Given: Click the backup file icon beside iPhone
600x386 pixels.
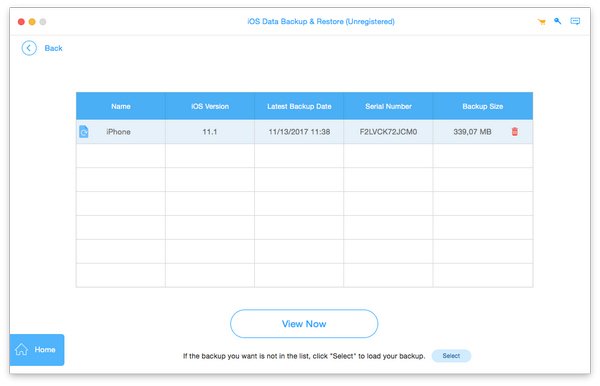Looking at the screenshot, I should pos(84,132).
